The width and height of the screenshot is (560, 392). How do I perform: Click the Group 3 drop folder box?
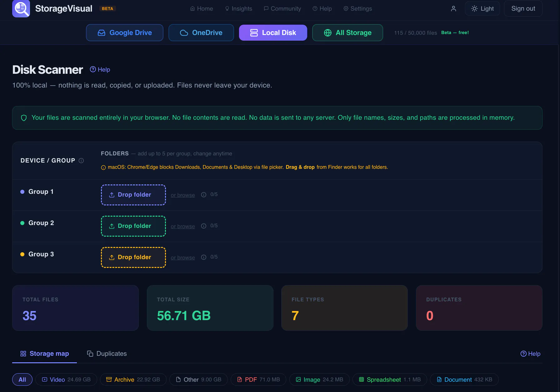(133, 257)
